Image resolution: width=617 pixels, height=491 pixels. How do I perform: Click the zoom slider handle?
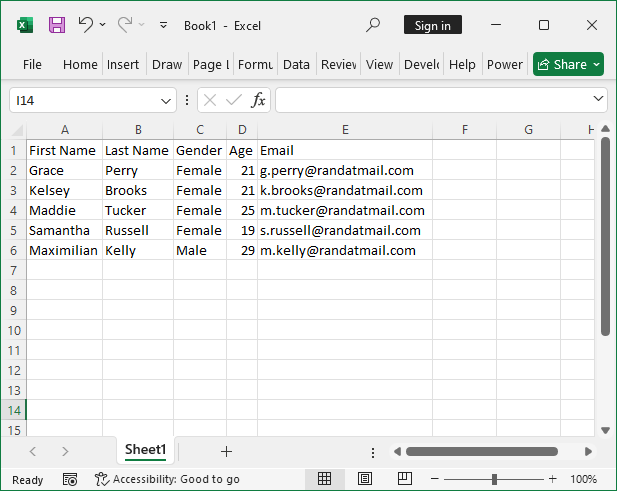coord(494,479)
